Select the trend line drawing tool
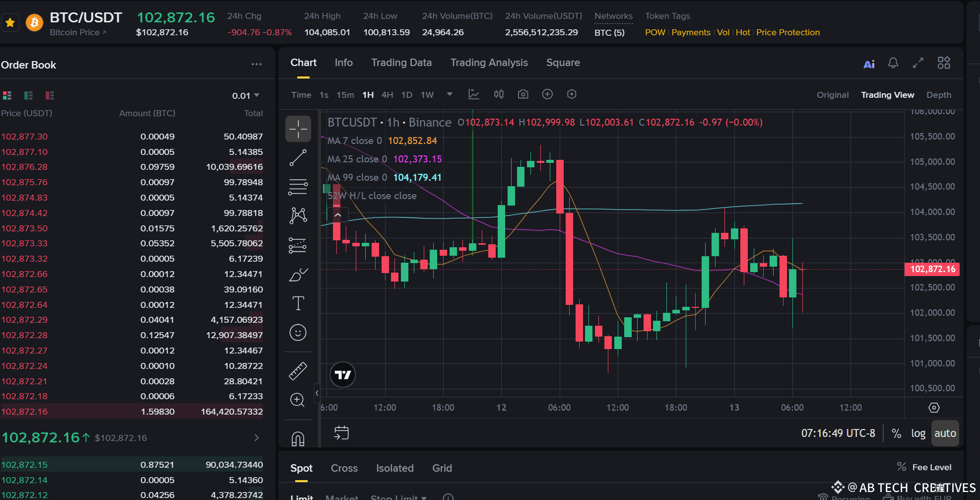This screenshot has height=500, width=980. coord(298,158)
